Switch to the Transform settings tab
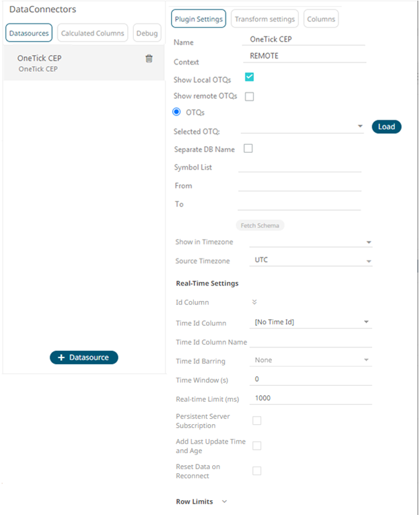 265,19
